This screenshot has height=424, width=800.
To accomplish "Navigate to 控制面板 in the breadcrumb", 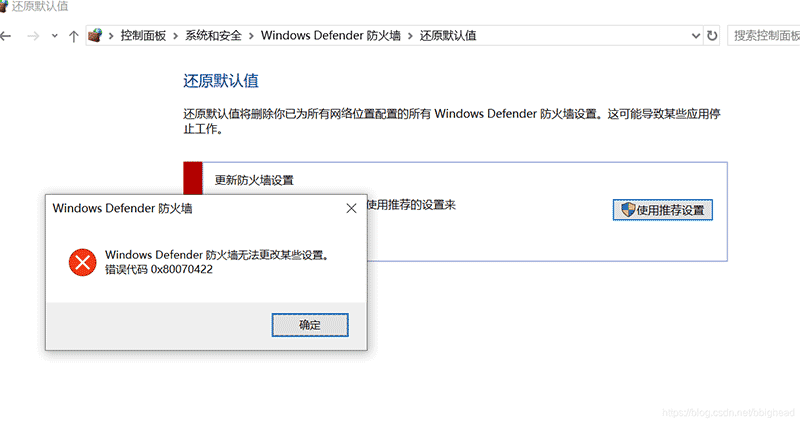I will coord(143,35).
